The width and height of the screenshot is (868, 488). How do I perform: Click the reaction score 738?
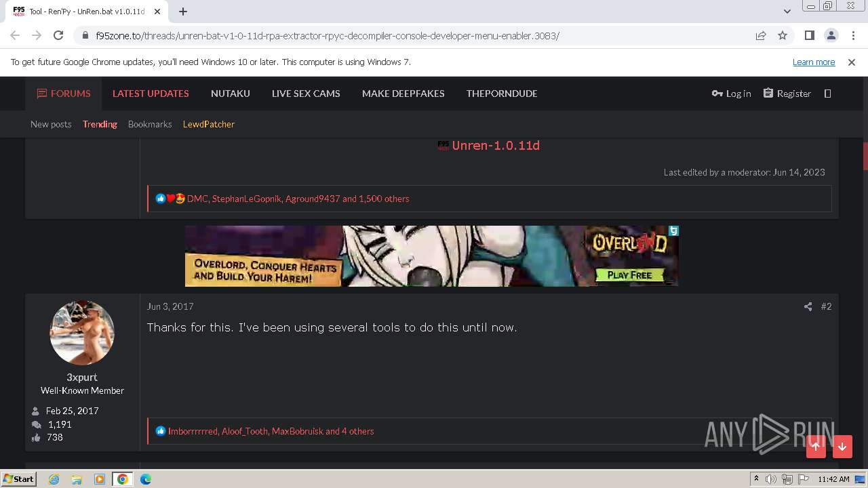[x=55, y=437]
